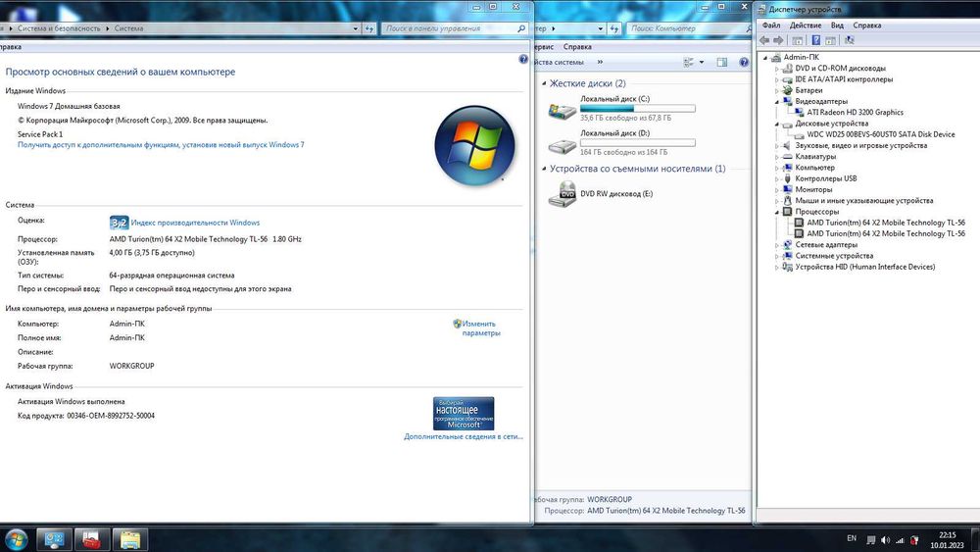Viewport: 980px width, 552px height.
Task: Select Устройства HID in device tree
Action: click(865, 267)
